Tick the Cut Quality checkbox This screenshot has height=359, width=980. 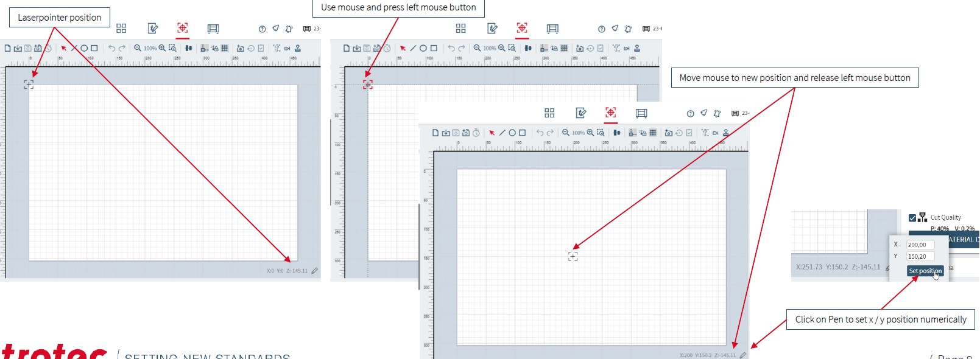coord(912,218)
